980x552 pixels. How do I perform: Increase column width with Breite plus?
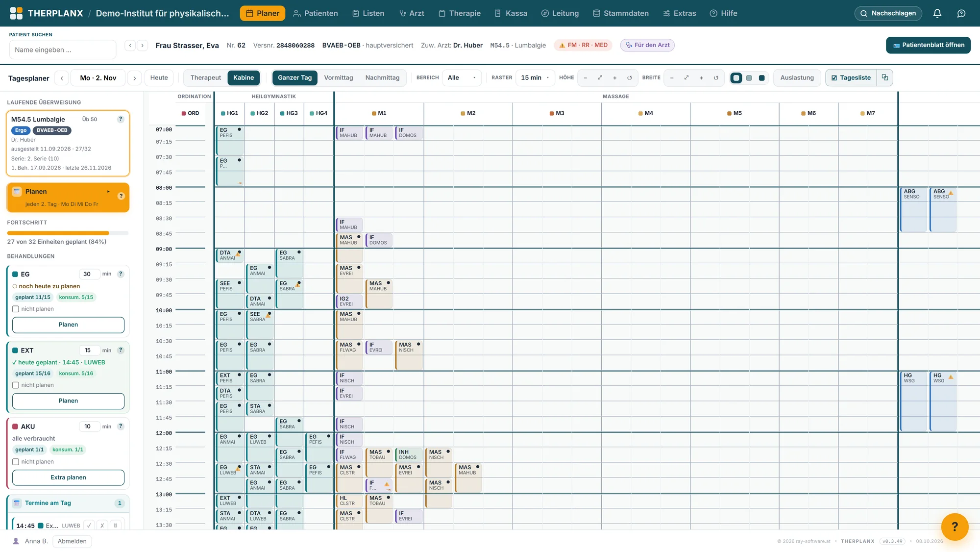pos(701,78)
